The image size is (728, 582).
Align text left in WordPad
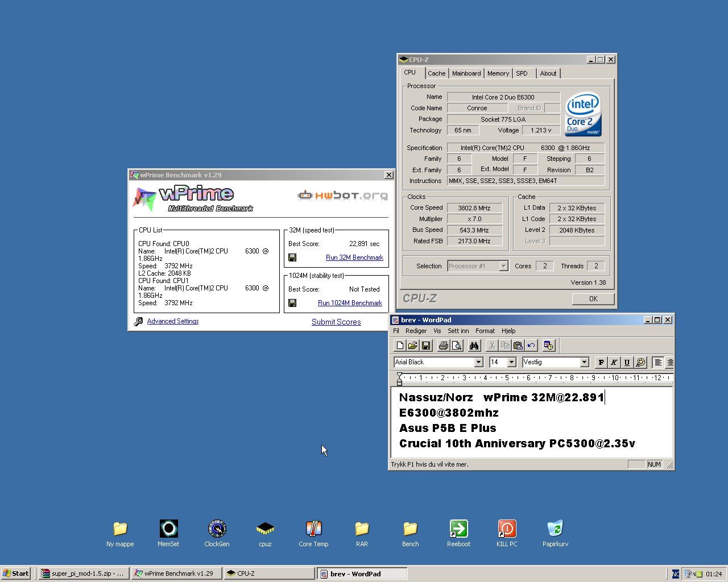[657, 362]
